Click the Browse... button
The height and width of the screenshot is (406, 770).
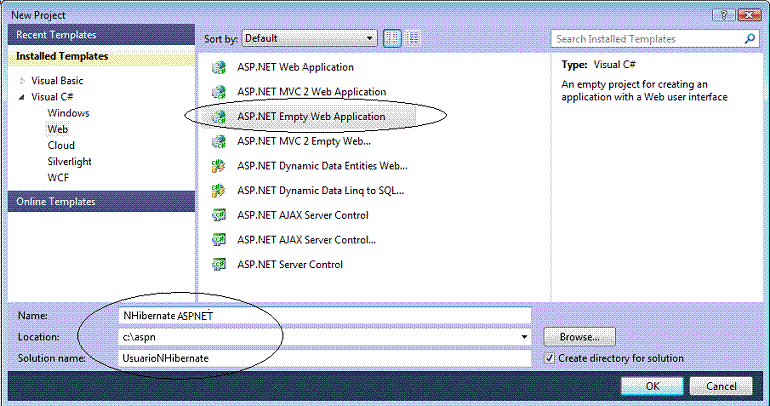(579, 337)
